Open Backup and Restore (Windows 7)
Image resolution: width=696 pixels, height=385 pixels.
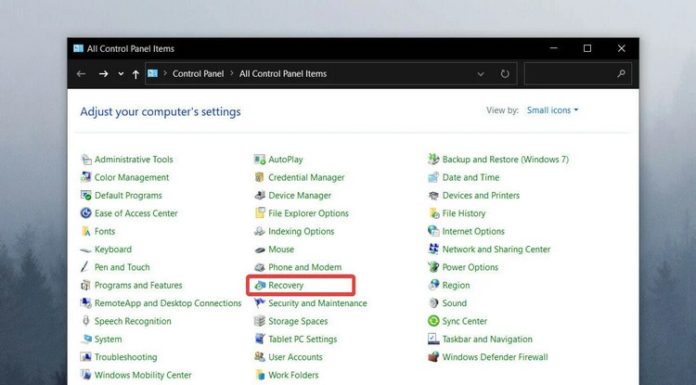[x=505, y=159]
